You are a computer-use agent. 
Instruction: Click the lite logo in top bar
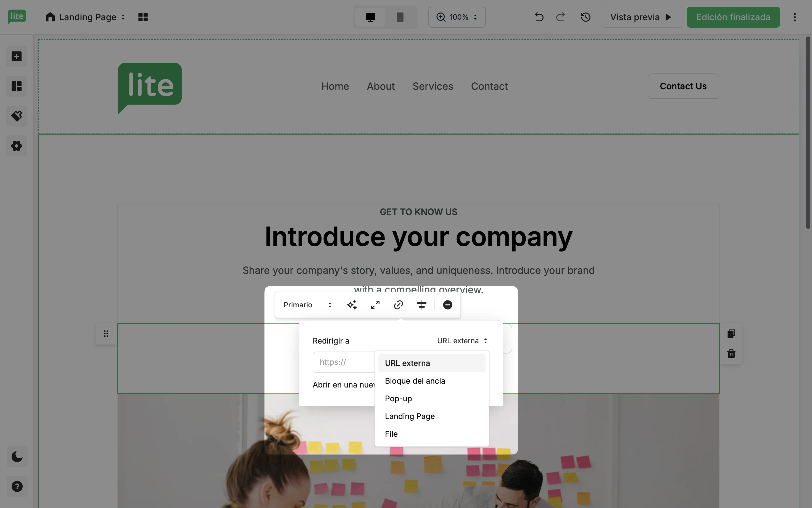[x=17, y=17]
